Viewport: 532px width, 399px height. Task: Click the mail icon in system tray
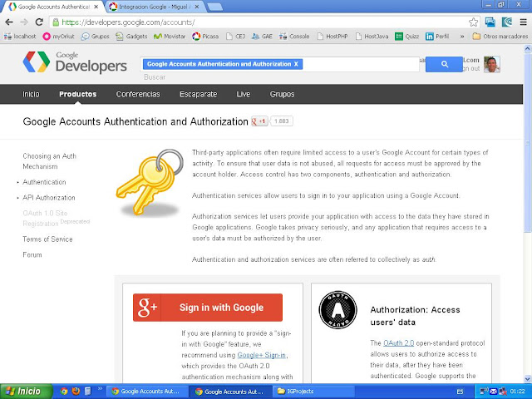coord(493,392)
